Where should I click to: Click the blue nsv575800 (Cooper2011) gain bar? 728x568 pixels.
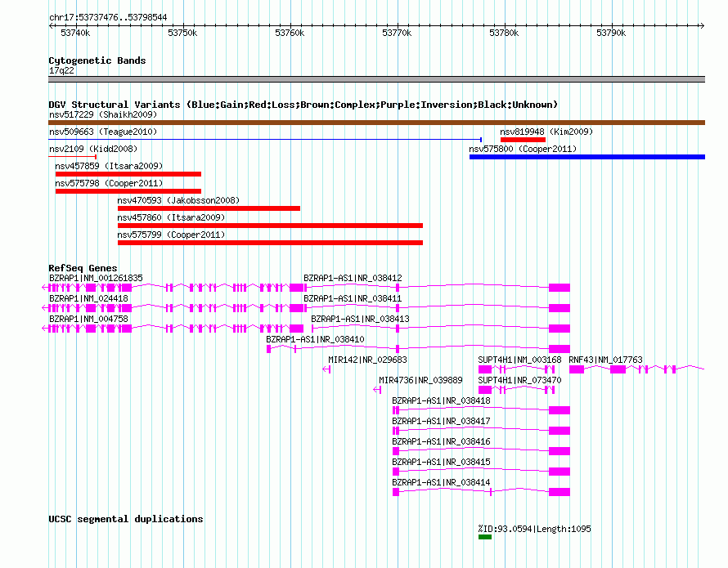pyautogui.click(x=587, y=157)
